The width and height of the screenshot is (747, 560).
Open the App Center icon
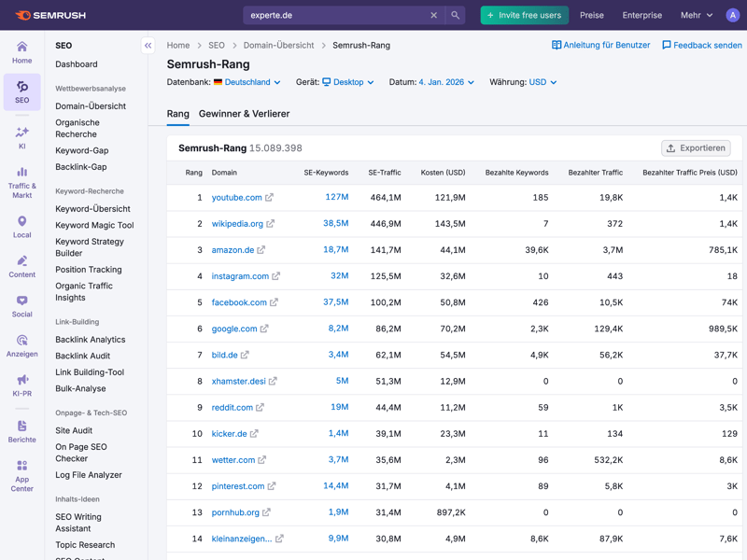tap(21, 475)
